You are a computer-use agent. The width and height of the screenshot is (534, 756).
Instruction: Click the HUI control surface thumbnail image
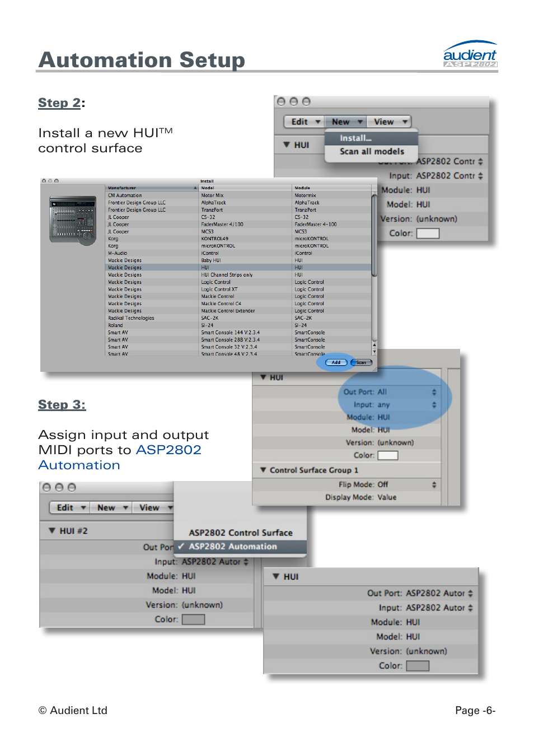73,221
